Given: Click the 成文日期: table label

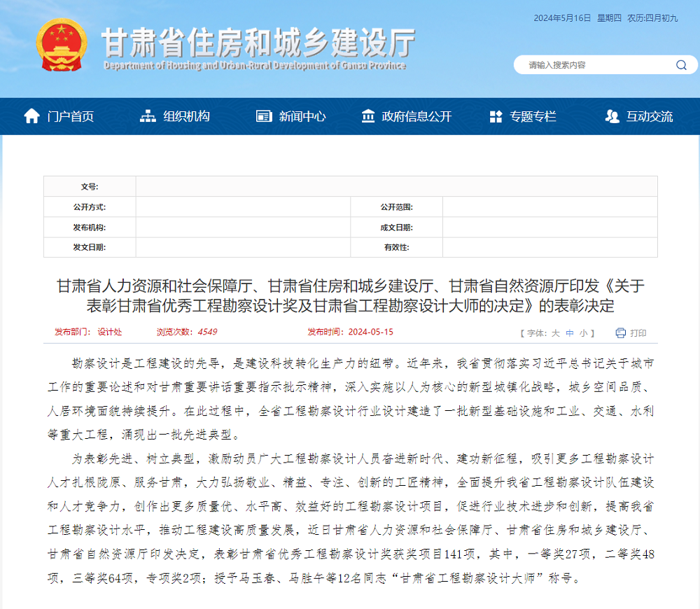Looking at the screenshot, I should pyautogui.click(x=396, y=227).
